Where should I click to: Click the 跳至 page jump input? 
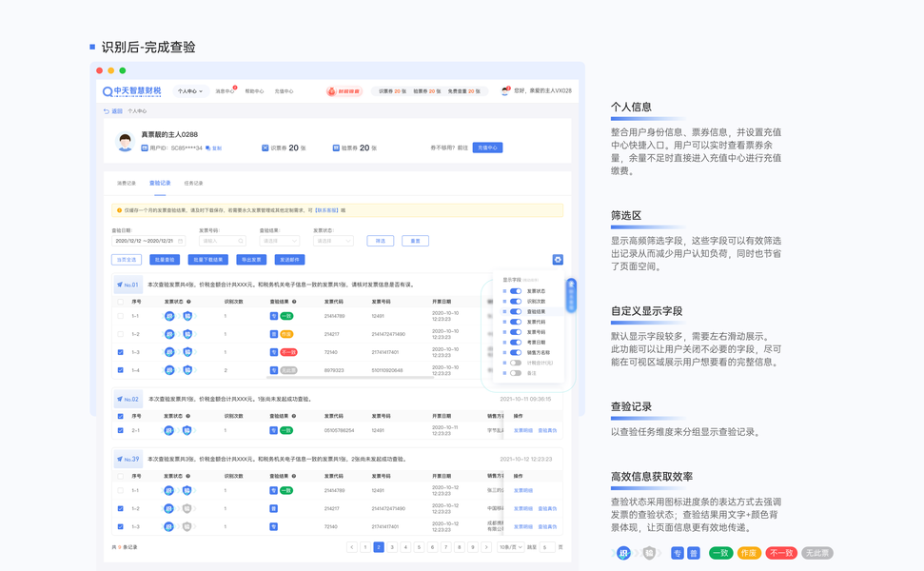tap(547, 547)
